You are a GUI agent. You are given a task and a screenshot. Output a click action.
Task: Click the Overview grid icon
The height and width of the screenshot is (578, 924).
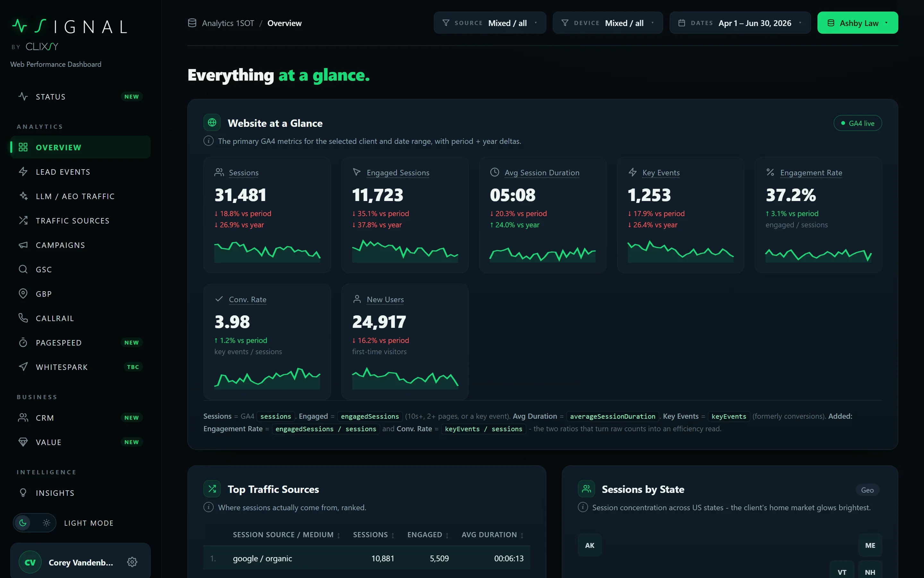(23, 147)
